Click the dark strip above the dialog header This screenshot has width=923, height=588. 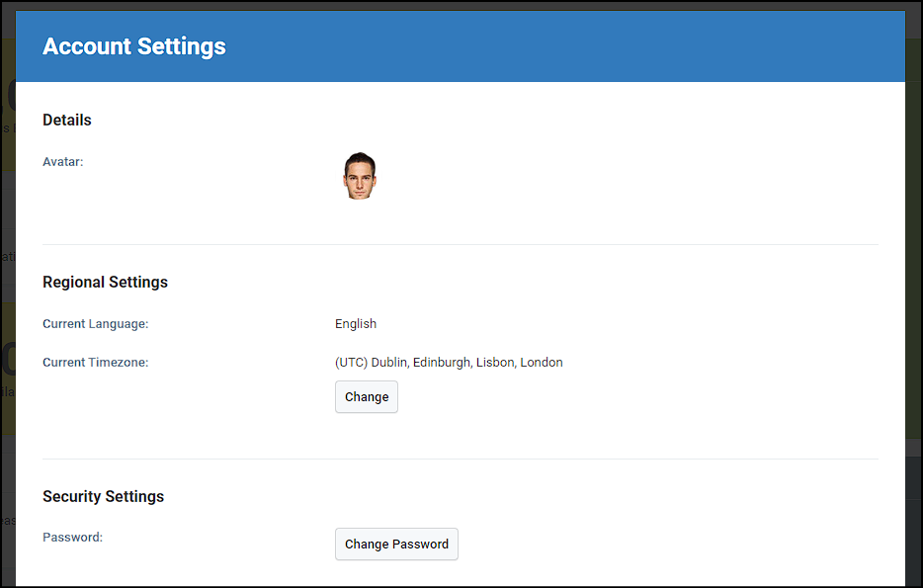(x=461, y=5)
